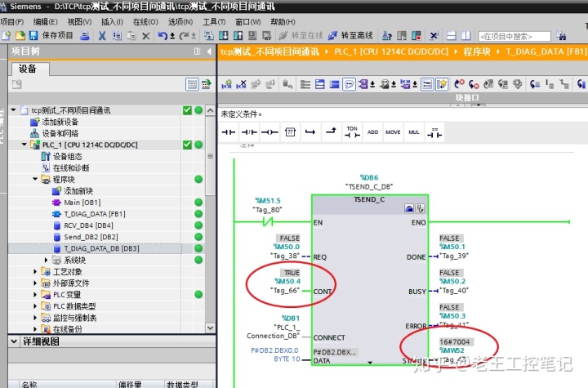Open the 编辑(E) menu

46,22
